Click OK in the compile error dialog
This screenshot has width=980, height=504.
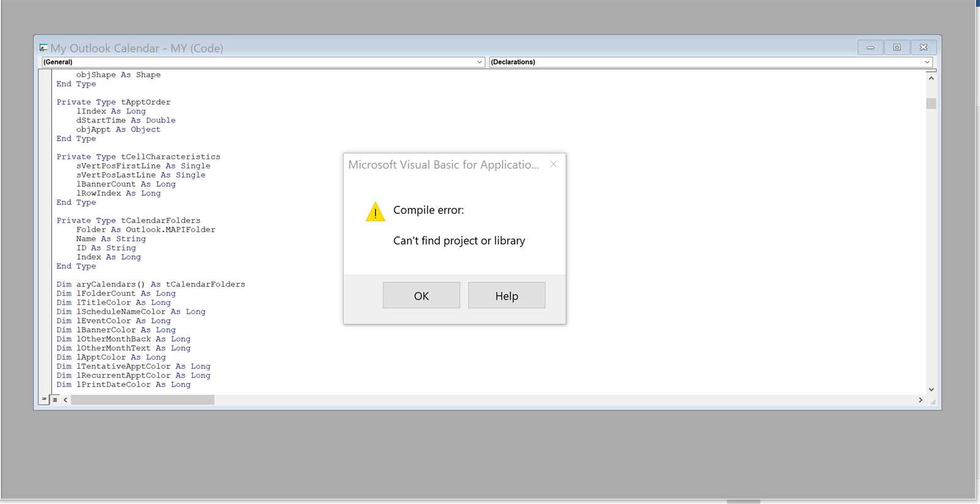point(421,296)
